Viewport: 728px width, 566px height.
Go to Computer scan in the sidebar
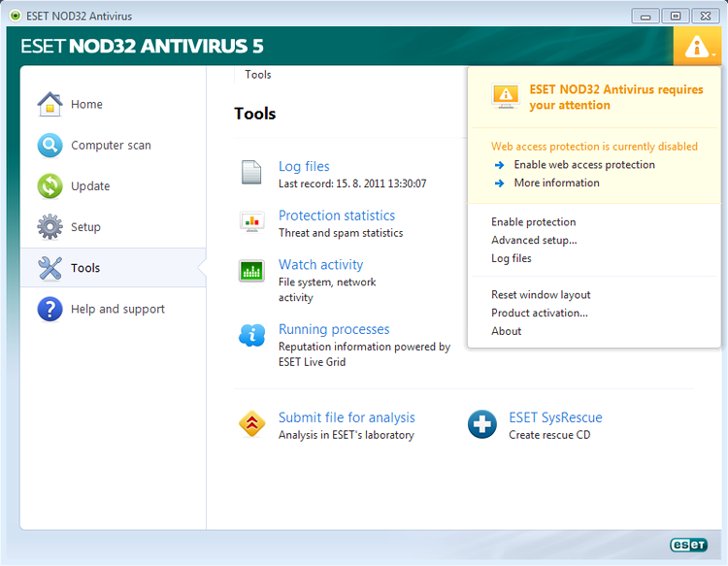pos(111,146)
